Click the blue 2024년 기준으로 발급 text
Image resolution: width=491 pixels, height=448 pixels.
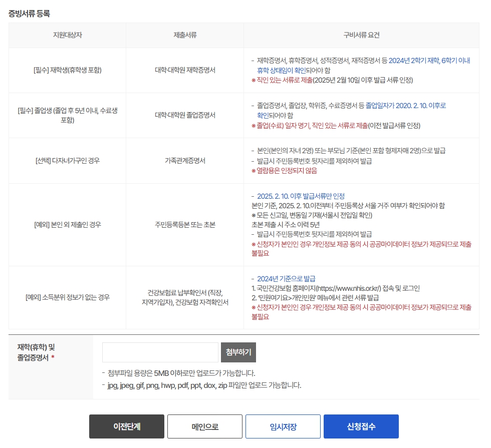coord(286,279)
